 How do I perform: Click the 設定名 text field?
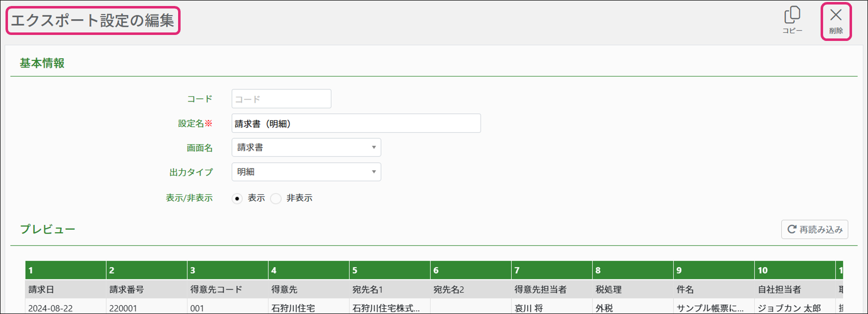[356, 123]
